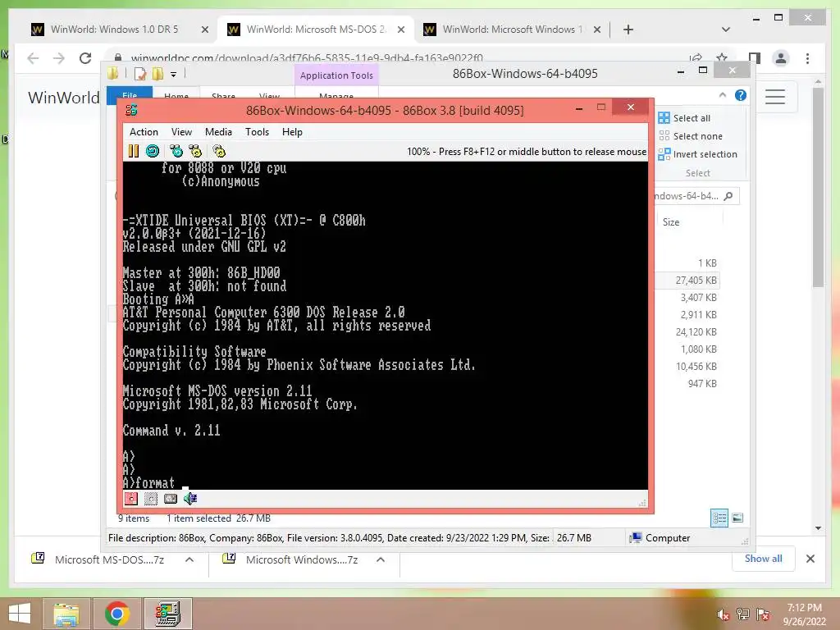Click the Chrome side panel icon
840x630 pixels.
[x=755, y=58]
